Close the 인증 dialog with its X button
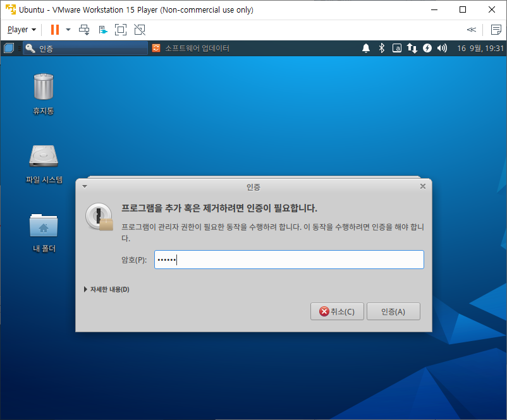Screen dimensions: 507x420 click(423, 186)
